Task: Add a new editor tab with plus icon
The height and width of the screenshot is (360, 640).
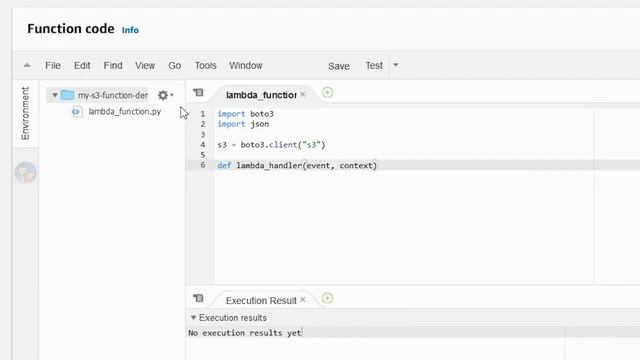Action: 327,93
